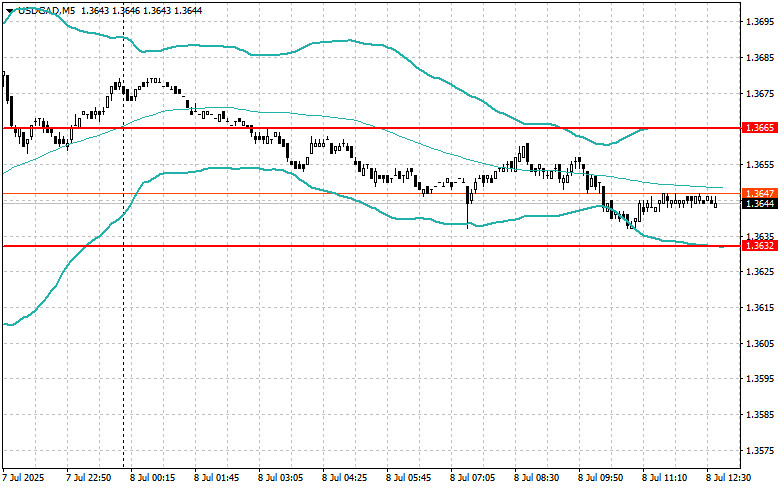Select the 1.3585 price scale value
This screenshot has width=781, height=489.
[x=760, y=415]
